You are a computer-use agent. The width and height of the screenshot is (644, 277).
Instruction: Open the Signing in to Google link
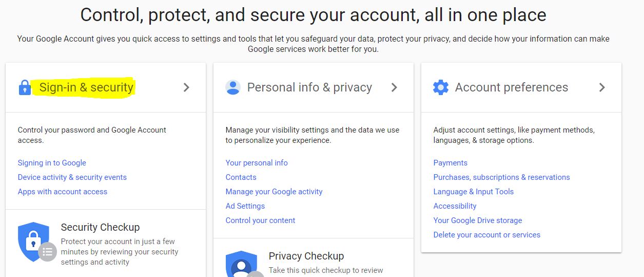(52, 163)
